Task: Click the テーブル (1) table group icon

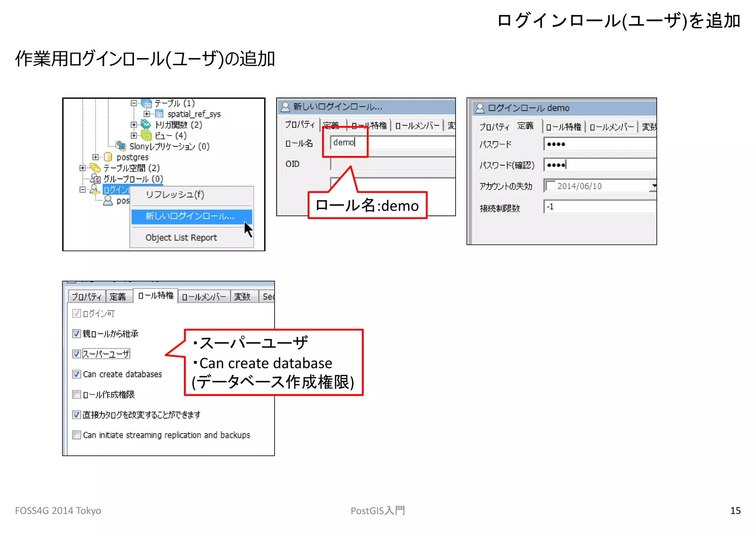Action: click(x=146, y=103)
